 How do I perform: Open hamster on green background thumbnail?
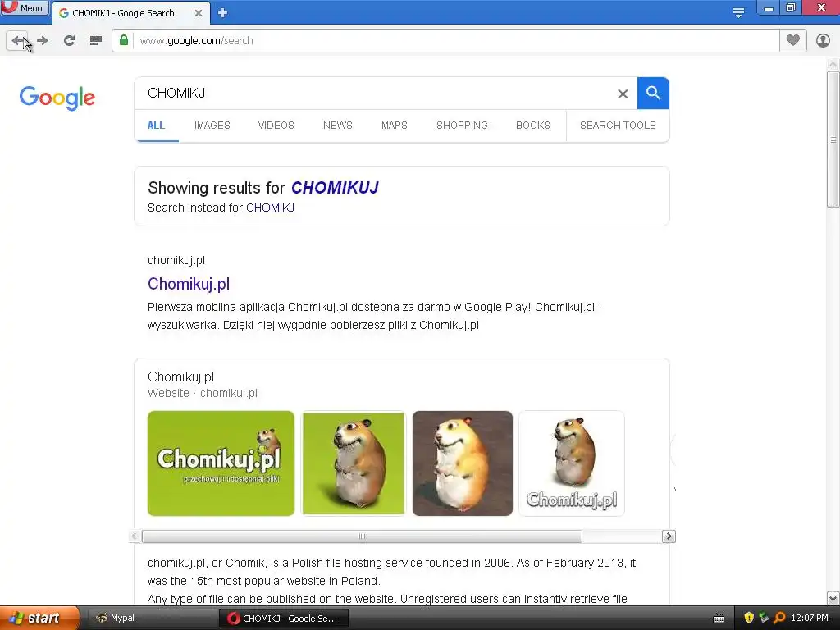tap(354, 463)
